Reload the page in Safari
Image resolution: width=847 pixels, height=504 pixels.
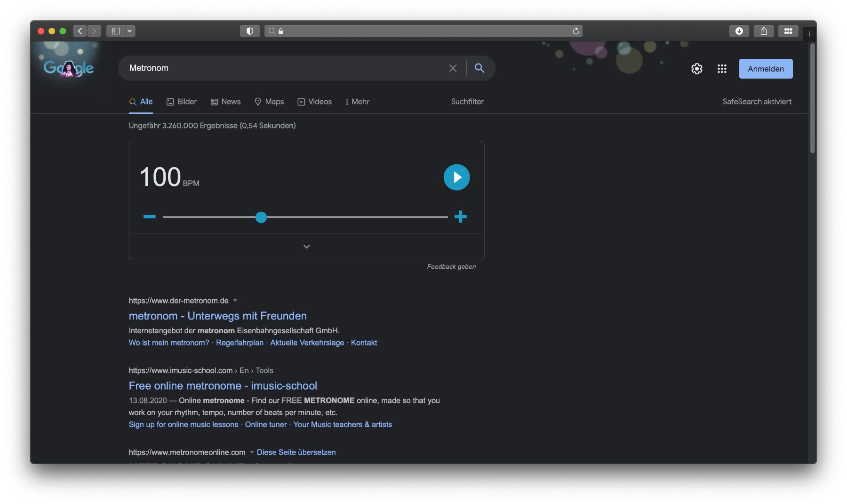click(575, 31)
